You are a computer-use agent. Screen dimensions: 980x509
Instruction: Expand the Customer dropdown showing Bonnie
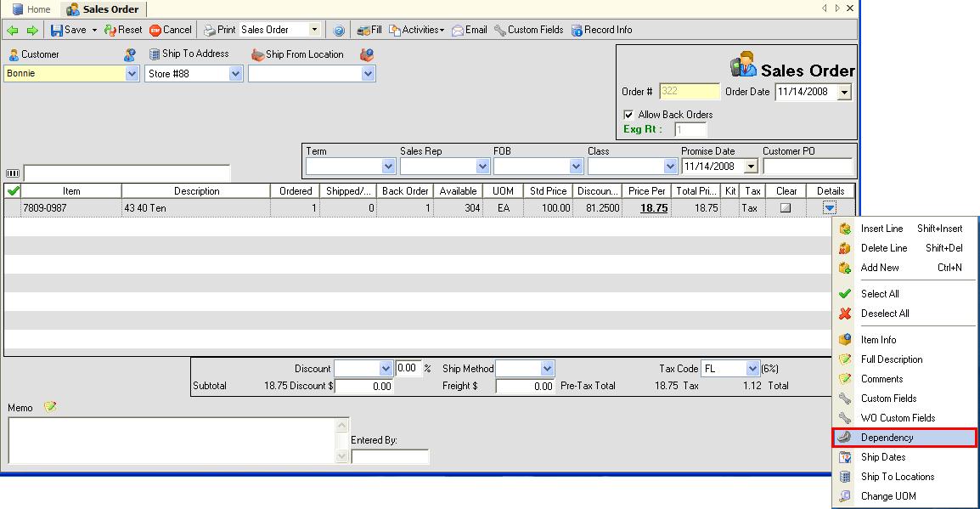coord(132,74)
